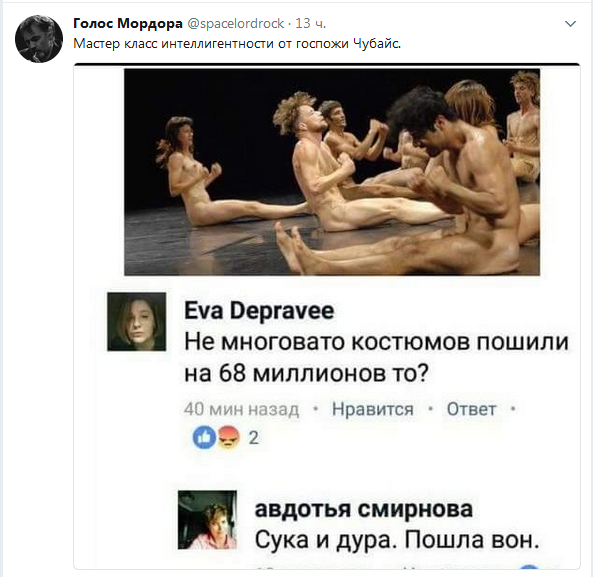Click the partially visible blue icon below Смирнова's reply

[x=529, y=566]
